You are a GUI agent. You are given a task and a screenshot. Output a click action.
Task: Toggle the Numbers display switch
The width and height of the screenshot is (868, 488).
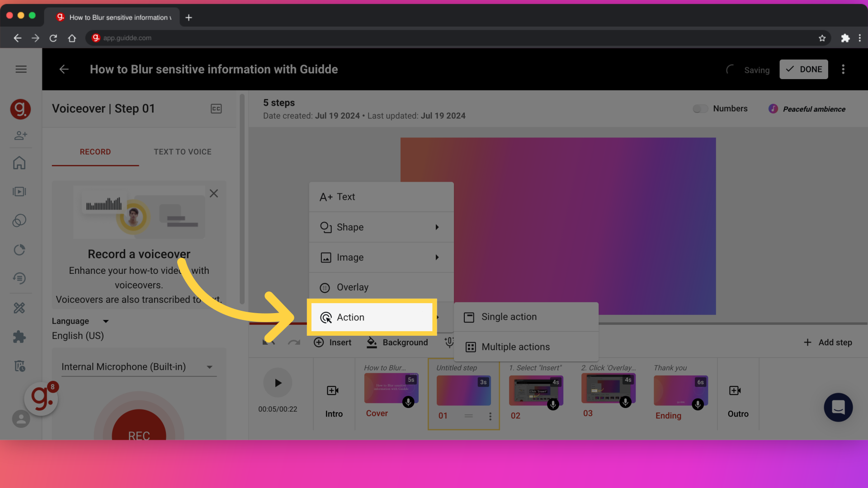pos(700,109)
